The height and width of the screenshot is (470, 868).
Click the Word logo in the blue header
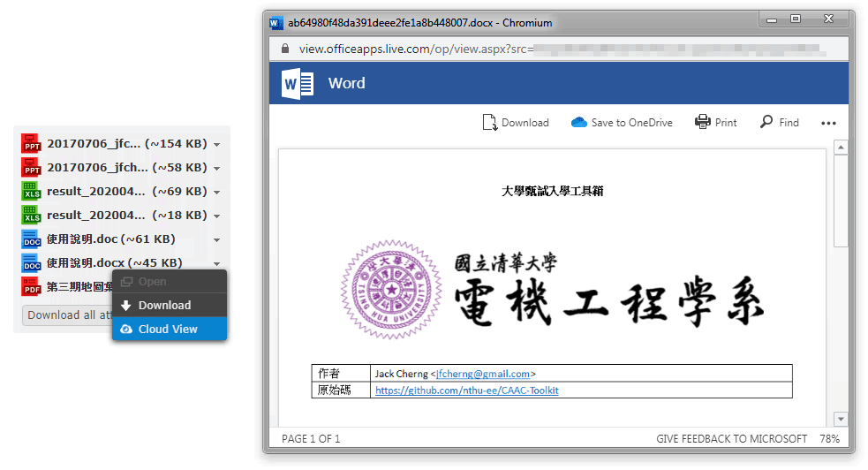coord(298,84)
